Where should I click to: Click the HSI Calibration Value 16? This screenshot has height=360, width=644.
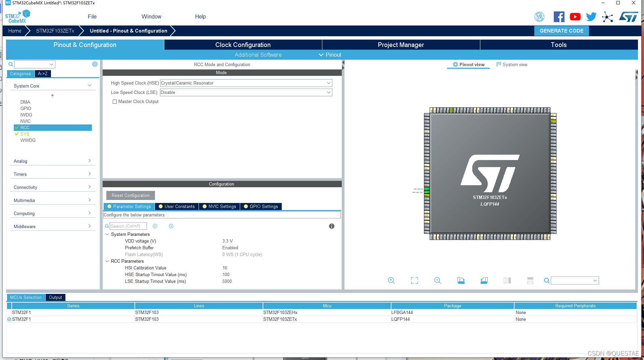(x=225, y=268)
